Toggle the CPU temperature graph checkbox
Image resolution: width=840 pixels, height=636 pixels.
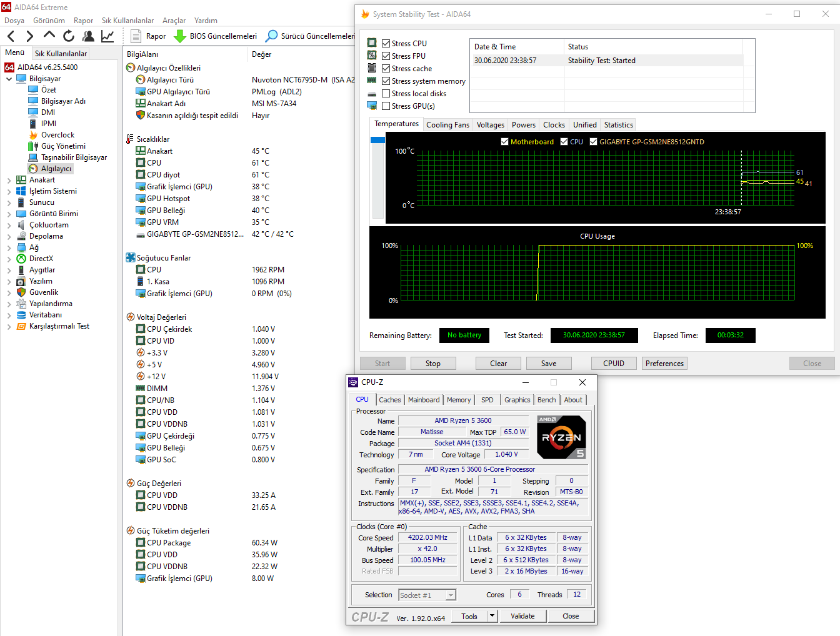tap(564, 142)
